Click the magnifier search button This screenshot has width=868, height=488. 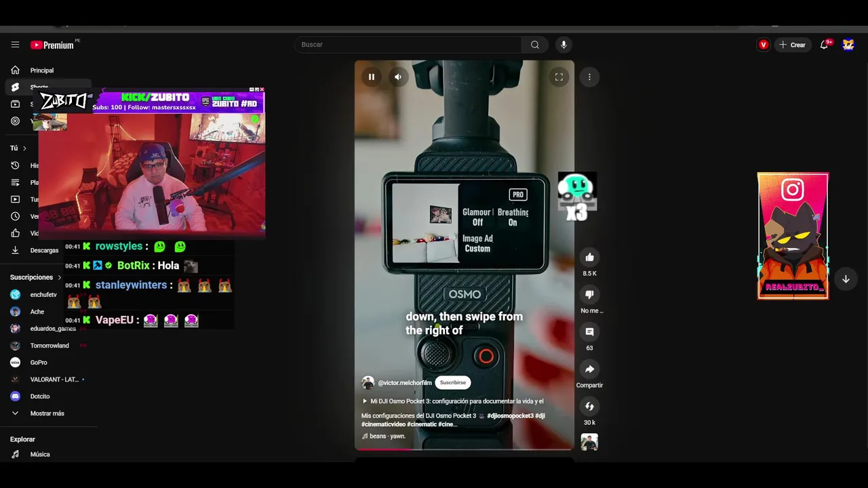click(535, 45)
